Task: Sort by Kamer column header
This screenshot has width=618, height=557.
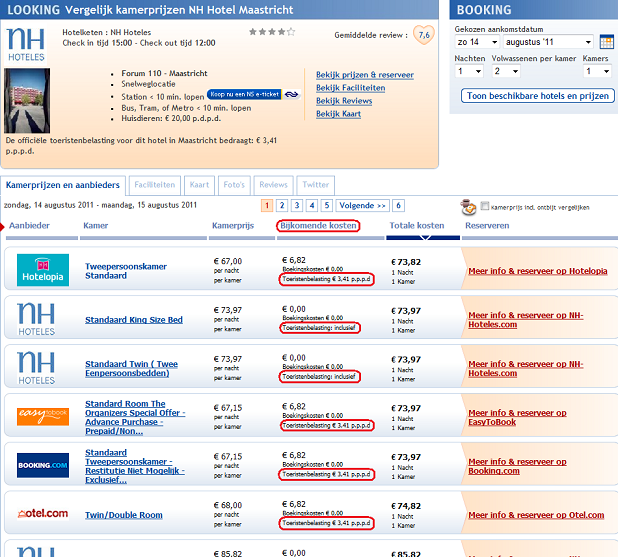Action: tap(95, 225)
